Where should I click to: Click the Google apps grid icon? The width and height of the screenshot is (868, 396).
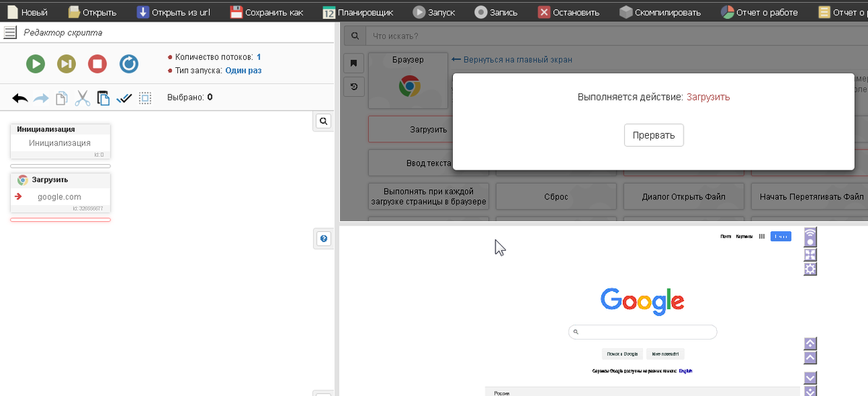tap(761, 236)
